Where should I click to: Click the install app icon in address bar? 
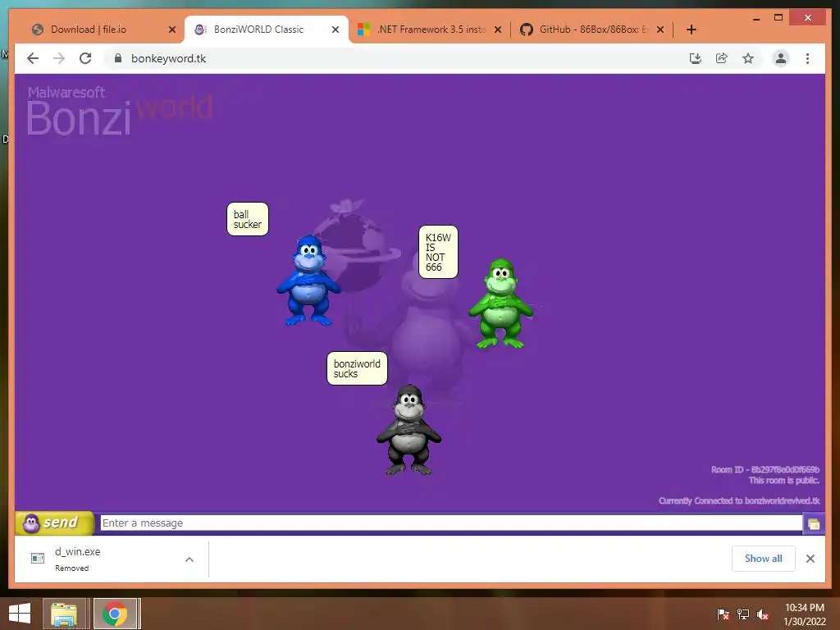(x=696, y=58)
